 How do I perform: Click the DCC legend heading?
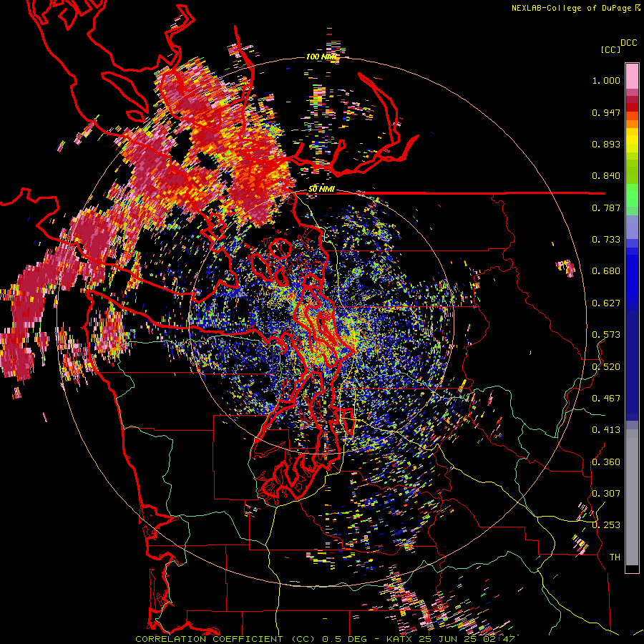point(628,42)
